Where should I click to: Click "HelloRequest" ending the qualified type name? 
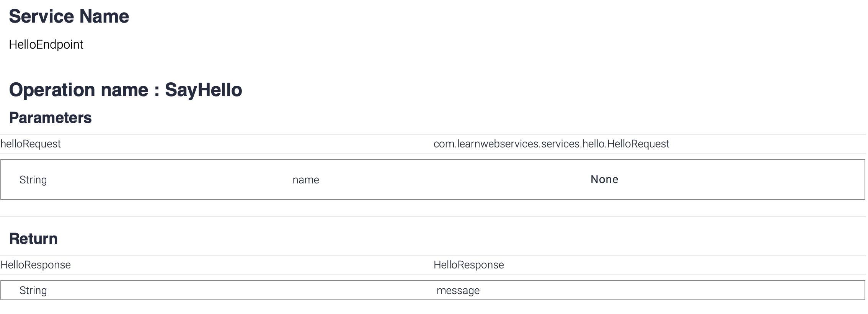638,144
